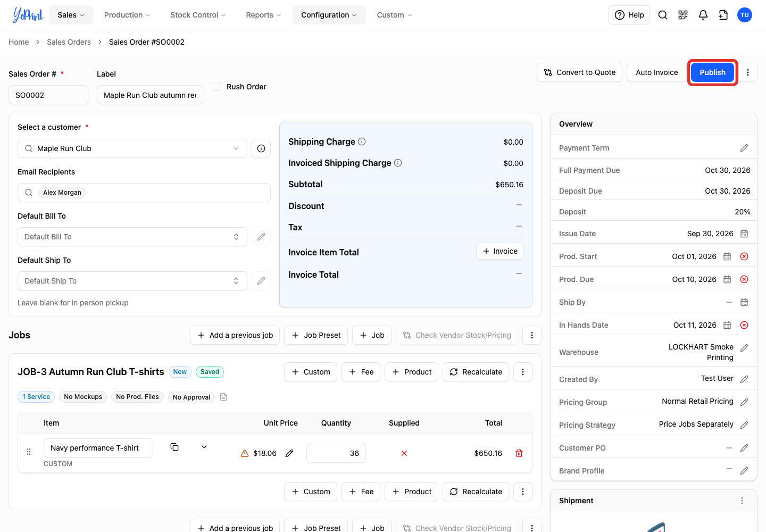The image size is (766, 532).
Task: Open the search icon in top bar
Action: pos(663,15)
